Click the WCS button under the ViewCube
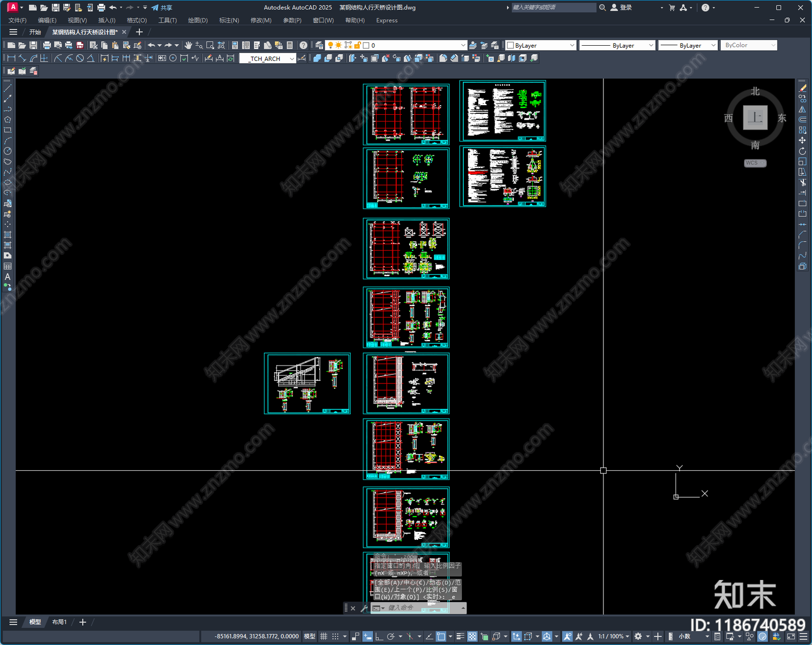The width and height of the screenshot is (812, 645). (x=755, y=163)
